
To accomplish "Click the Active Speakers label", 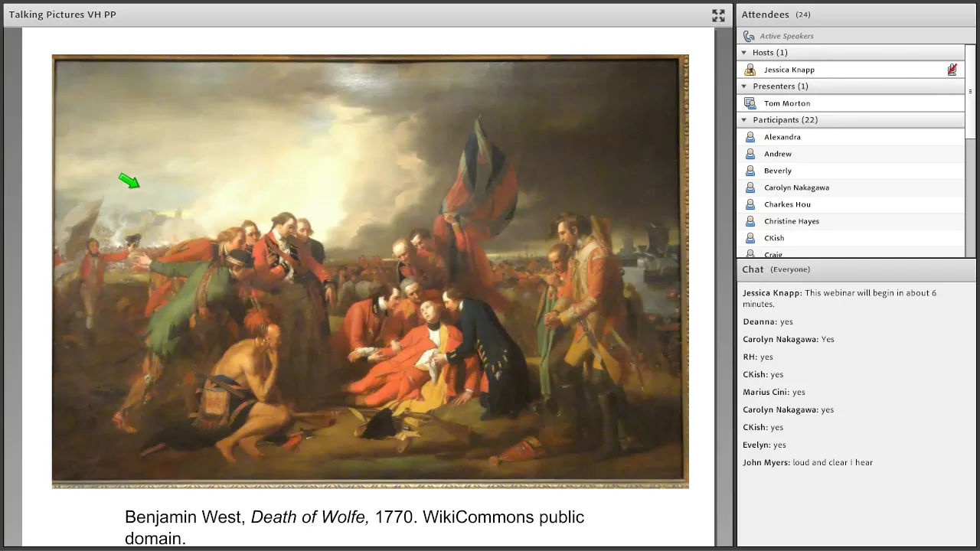I will click(786, 36).
